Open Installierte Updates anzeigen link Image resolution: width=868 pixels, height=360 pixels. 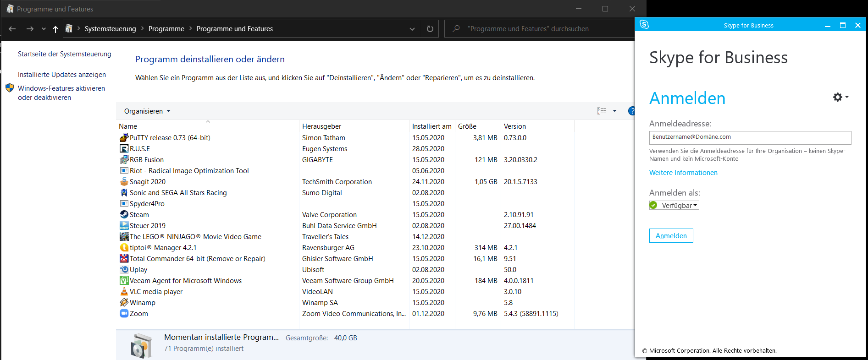click(x=62, y=75)
